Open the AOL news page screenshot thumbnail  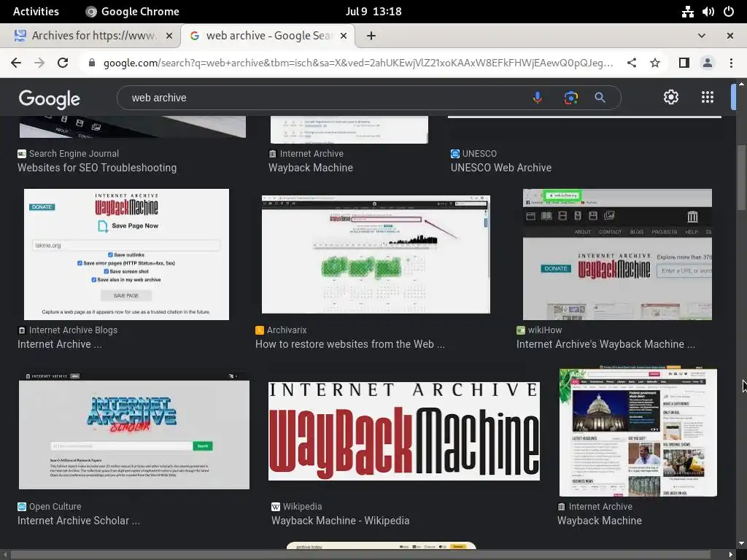[638, 431]
